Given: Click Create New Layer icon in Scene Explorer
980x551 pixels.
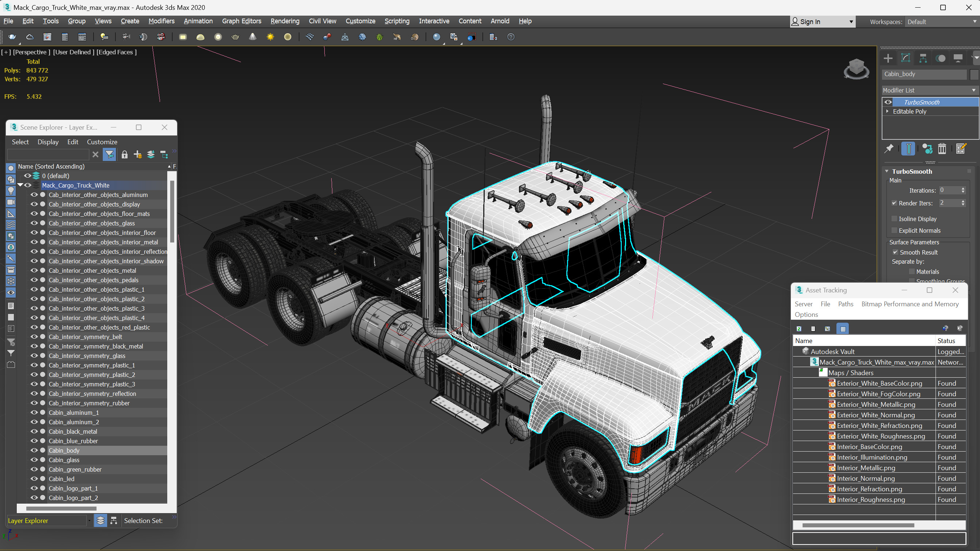Looking at the screenshot, I should coord(138,154).
